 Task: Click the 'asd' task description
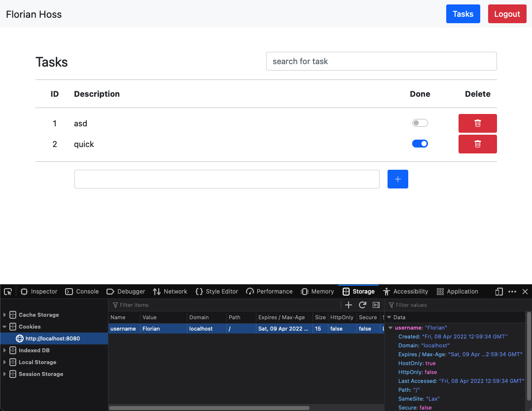(80, 123)
